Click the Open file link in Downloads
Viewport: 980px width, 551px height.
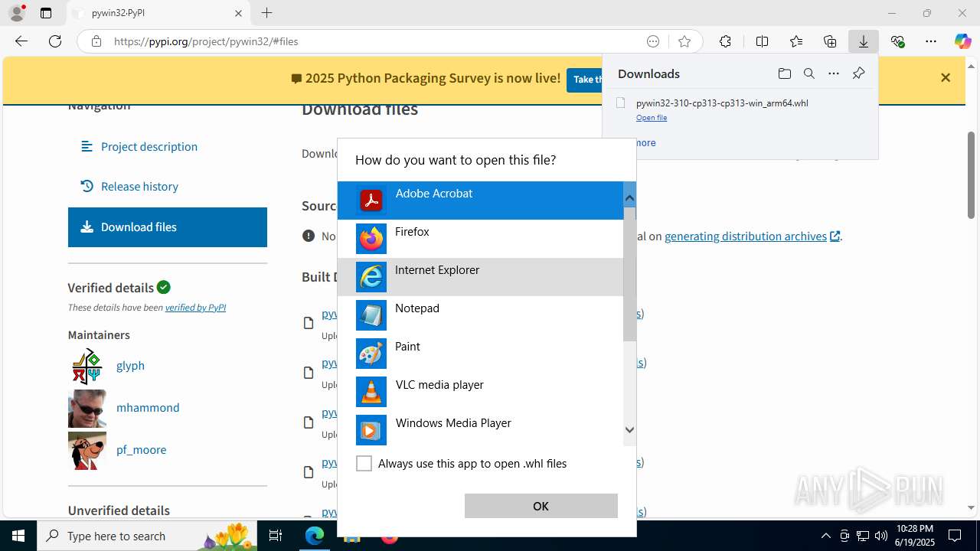tap(652, 118)
